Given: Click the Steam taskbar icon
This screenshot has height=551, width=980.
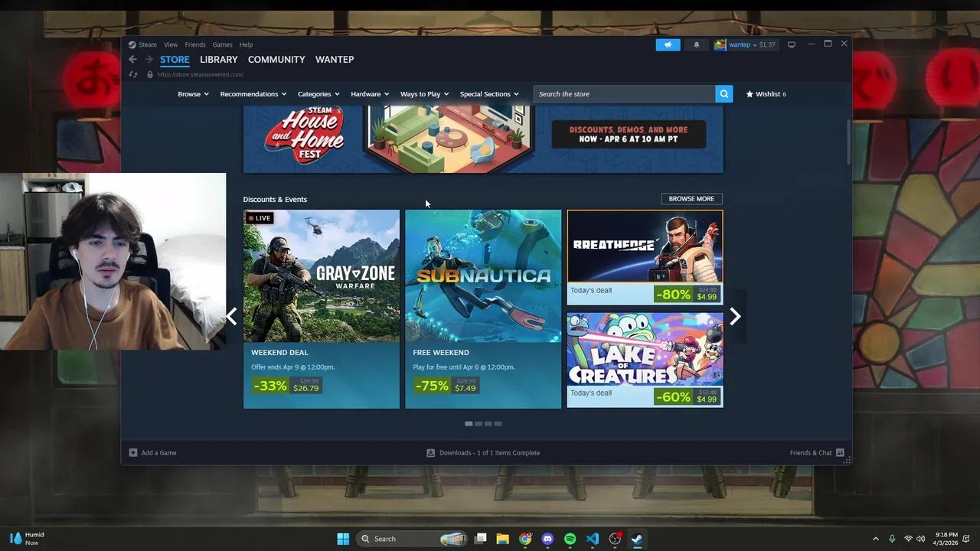Looking at the screenshot, I should 637,539.
